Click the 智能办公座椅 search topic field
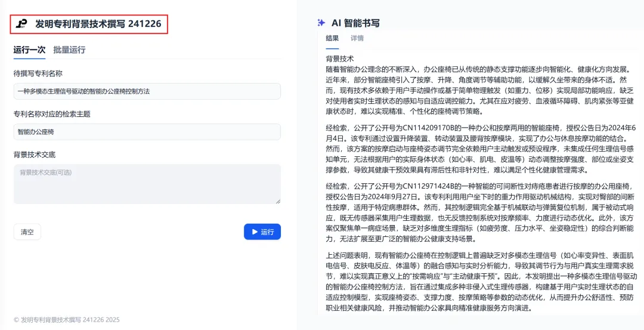This screenshot has width=644, height=330. point(147,132)
